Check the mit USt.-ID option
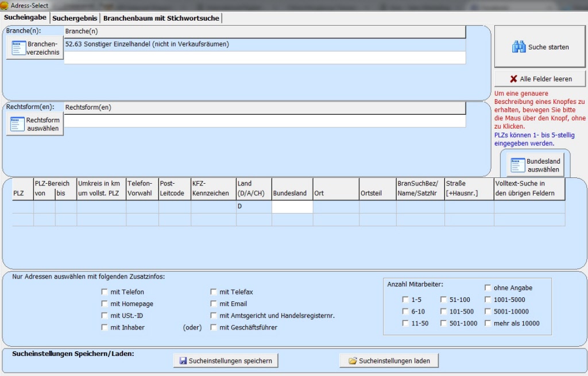588x376 pixels. (x=105, y=316)
